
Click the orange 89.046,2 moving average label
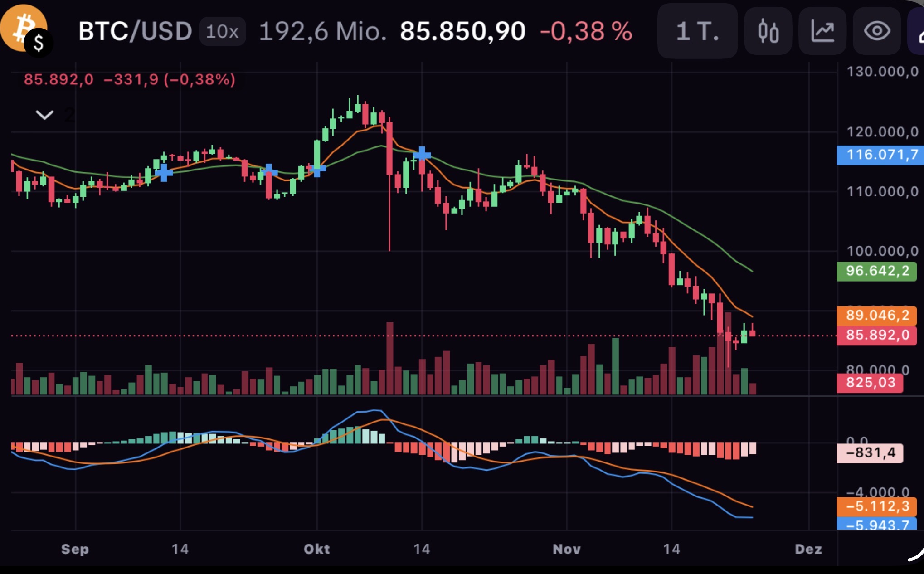point(877,315)
